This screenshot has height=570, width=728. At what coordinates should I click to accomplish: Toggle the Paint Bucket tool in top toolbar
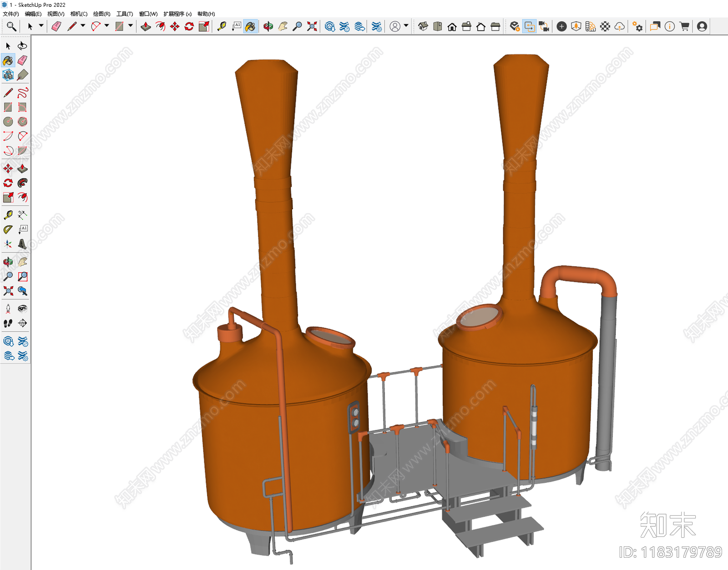tap(251, 26)
